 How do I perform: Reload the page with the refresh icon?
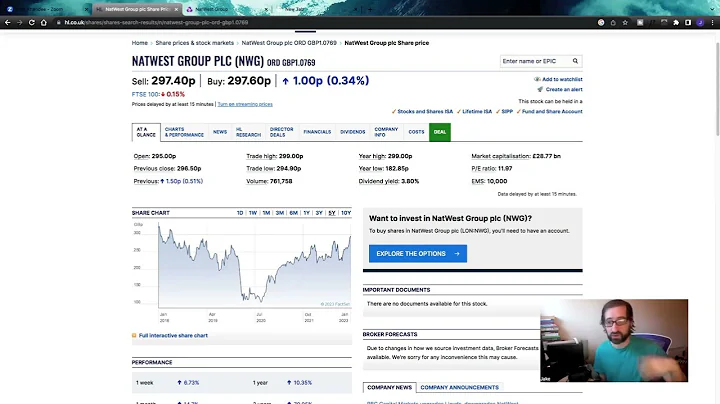[32, 22]
